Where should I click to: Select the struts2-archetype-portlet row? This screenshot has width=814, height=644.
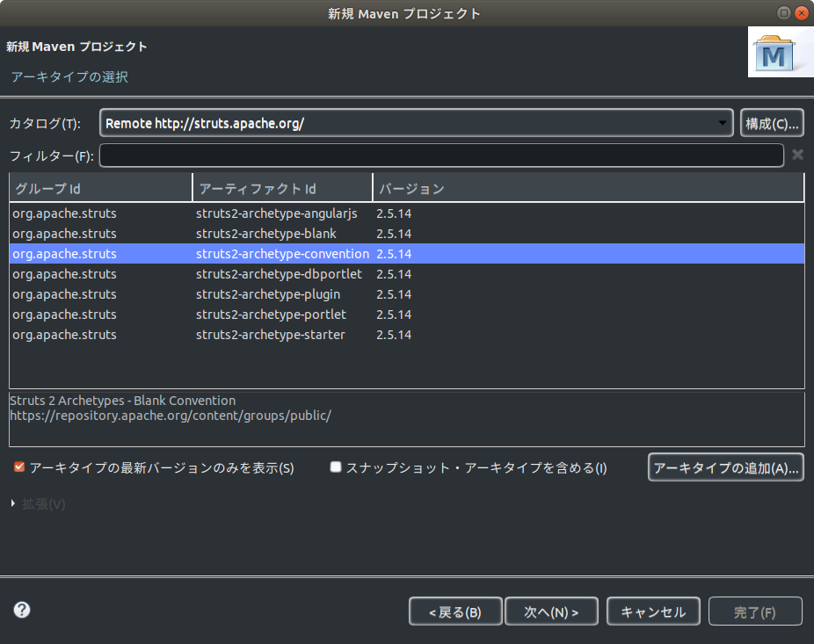406,315
